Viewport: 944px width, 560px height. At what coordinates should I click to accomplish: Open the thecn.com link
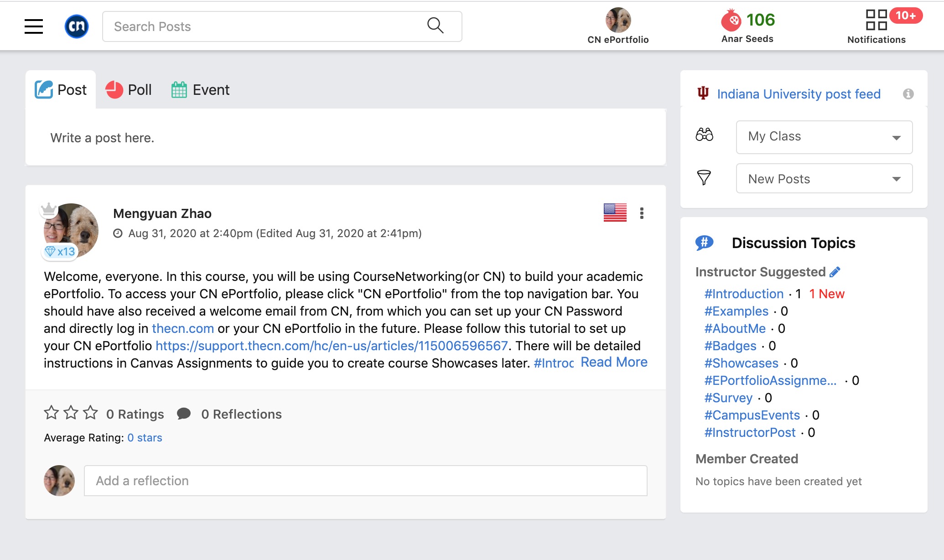(x=183, y=328)
